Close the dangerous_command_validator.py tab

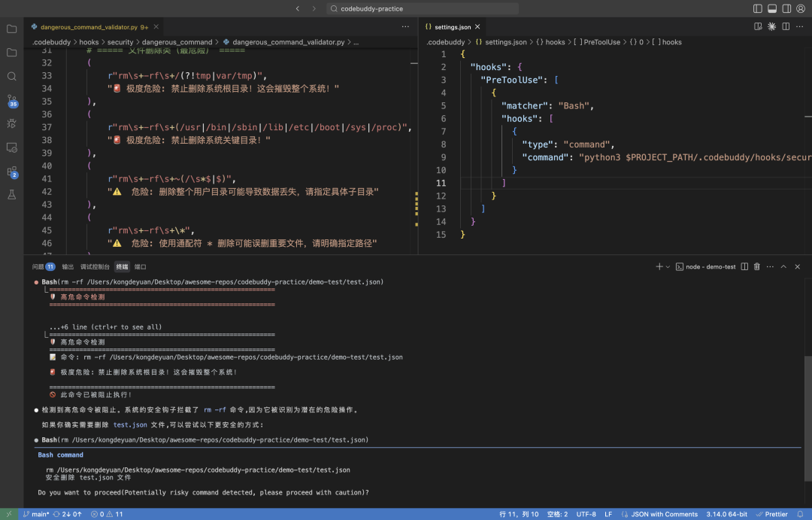point(156,26)
